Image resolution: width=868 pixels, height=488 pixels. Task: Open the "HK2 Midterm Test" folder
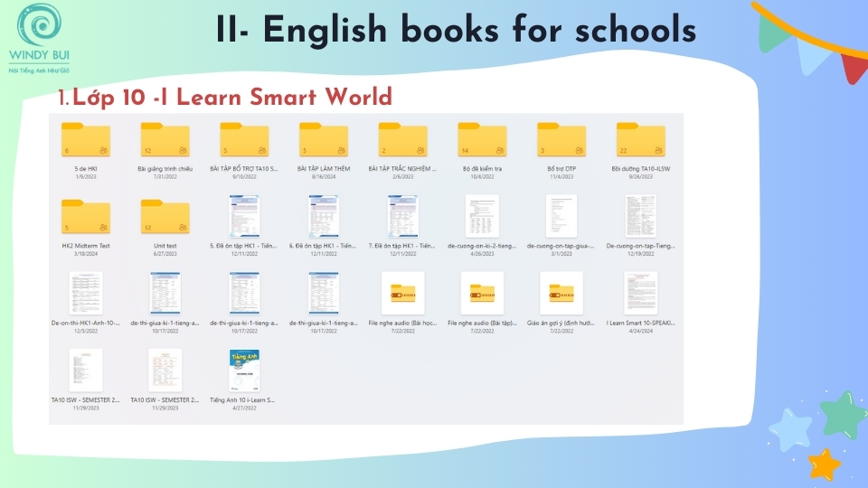click(85, 218)
